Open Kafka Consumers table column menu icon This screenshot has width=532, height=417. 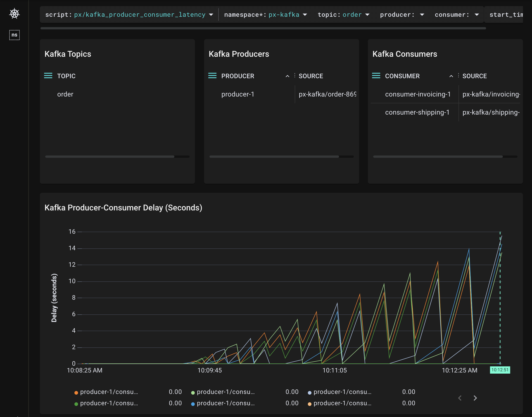click(376, 76)
